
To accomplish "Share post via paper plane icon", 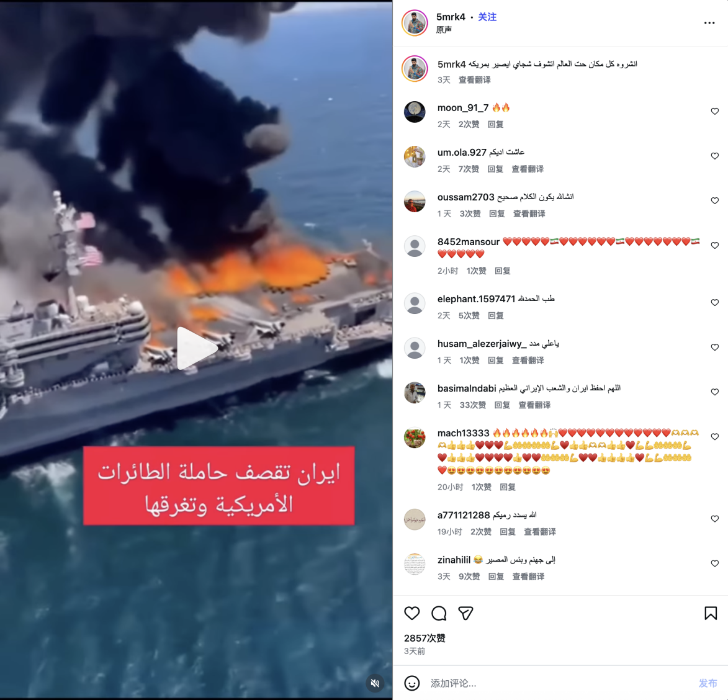I will point(465,613).
